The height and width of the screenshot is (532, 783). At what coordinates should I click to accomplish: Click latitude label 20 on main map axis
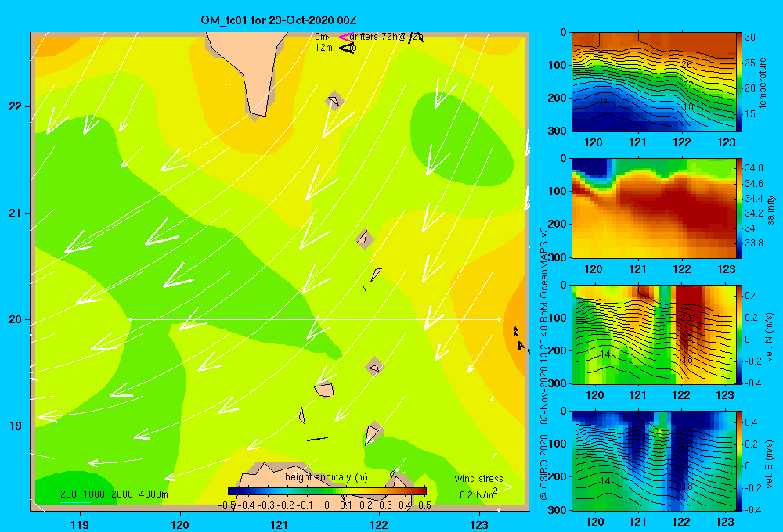15,319
